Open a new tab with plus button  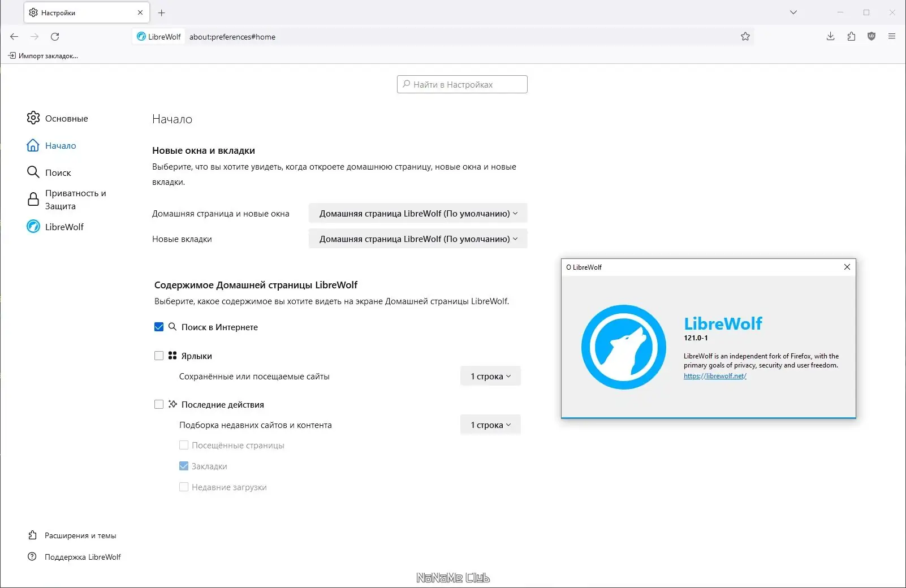162,12
